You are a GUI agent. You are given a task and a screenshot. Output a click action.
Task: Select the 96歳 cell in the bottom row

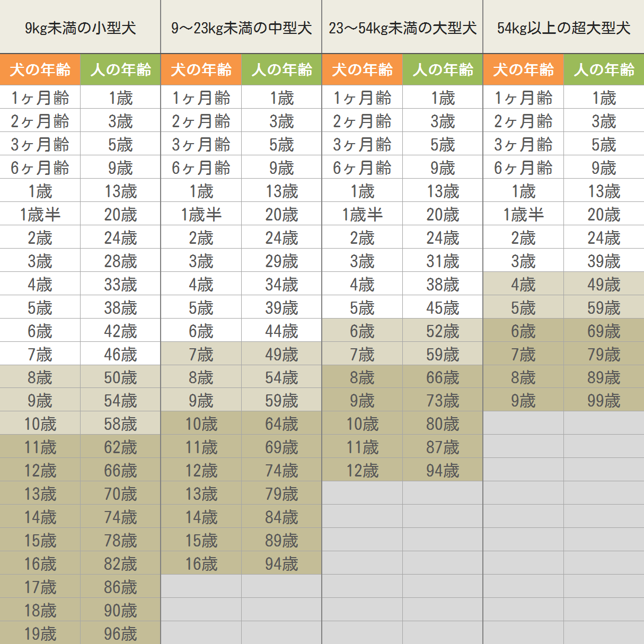coord(120,633)
